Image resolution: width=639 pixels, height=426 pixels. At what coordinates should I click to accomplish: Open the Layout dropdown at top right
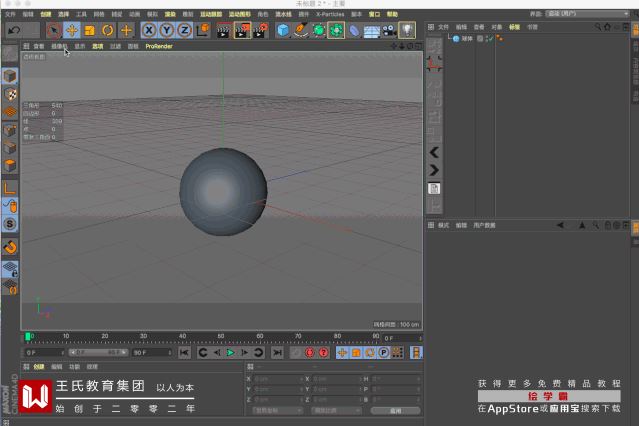pyautogui.click(x=587, y=13)
